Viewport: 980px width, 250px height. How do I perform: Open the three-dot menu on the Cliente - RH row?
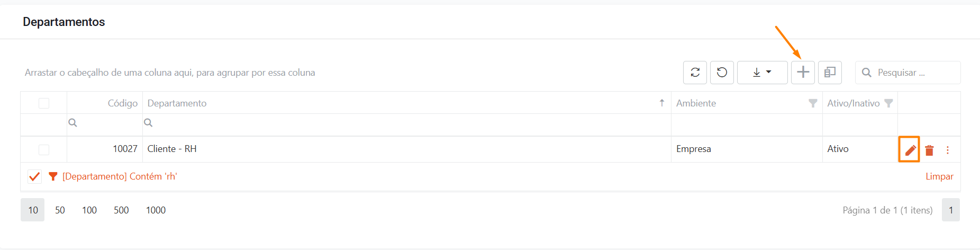point(947,150)
